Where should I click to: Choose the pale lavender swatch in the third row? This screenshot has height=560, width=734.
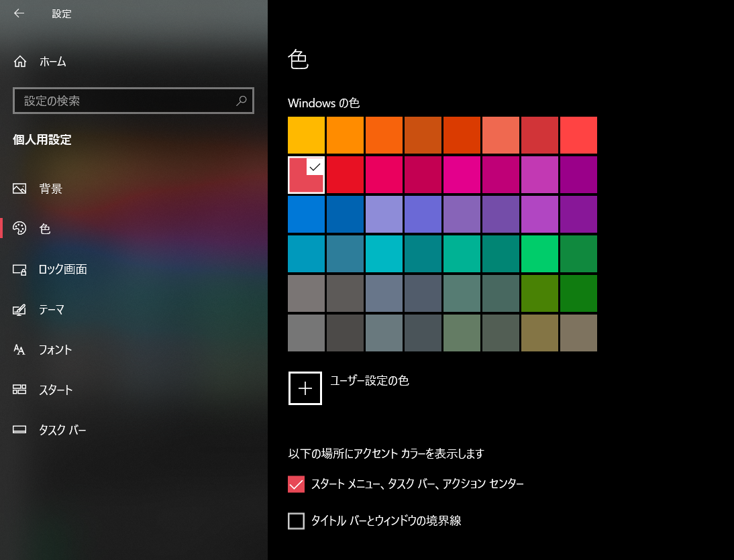(x=384, y=214)
